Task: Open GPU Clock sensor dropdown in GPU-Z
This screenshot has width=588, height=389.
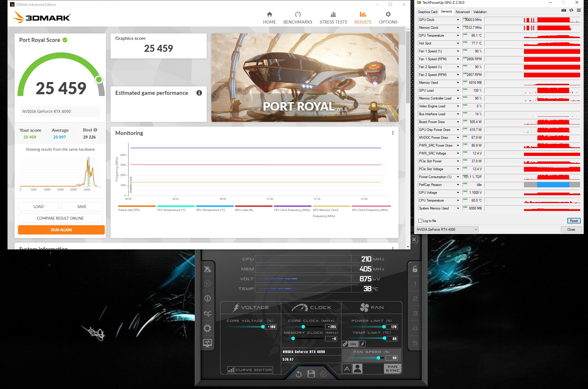Action: click(x=458, y=20)
